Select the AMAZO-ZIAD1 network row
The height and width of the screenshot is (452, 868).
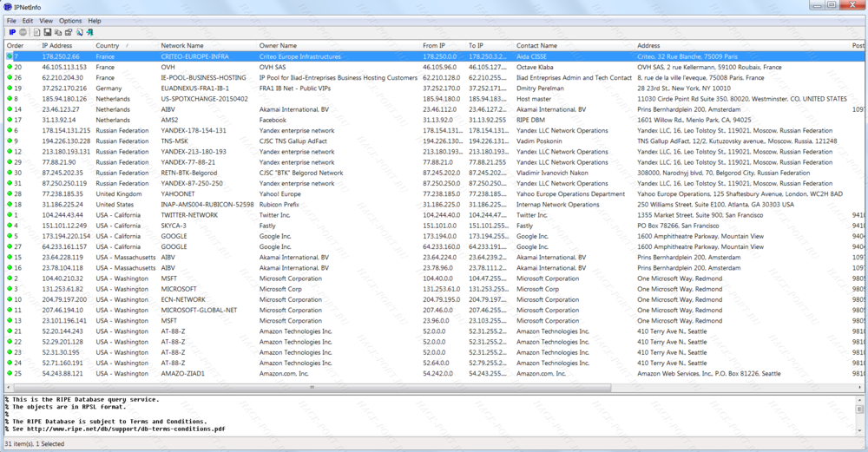pyautogui.click(x=435, y=373)
